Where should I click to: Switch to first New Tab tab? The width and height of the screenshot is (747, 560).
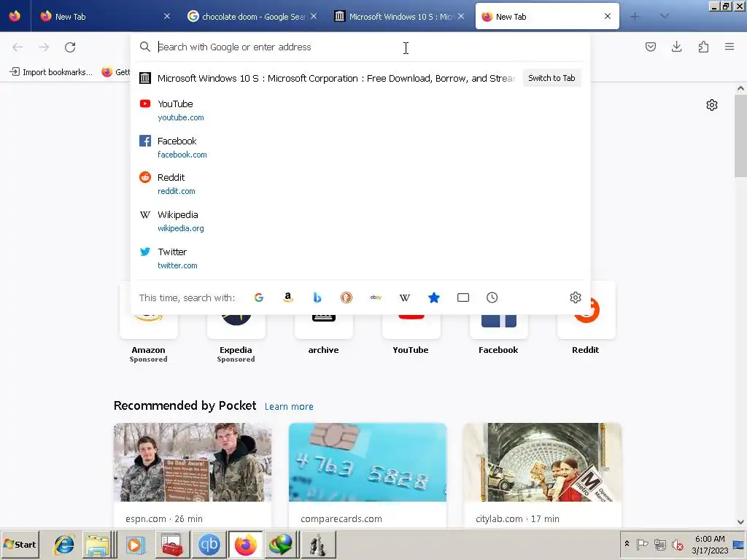pyautogui.click(x=105, y=16)
